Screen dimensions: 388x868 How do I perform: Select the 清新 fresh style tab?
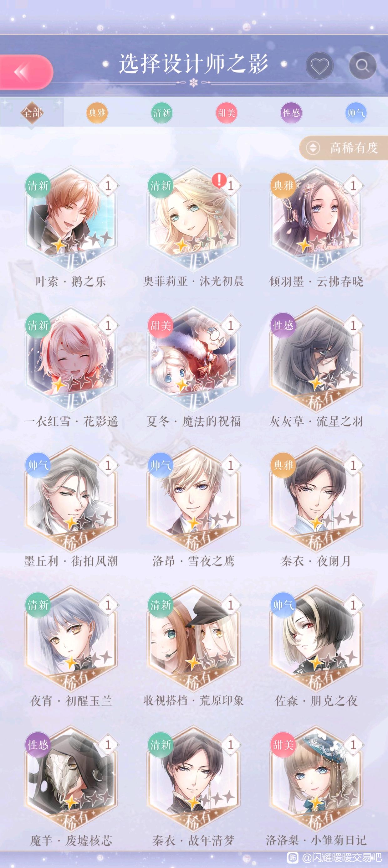point(162,112)
